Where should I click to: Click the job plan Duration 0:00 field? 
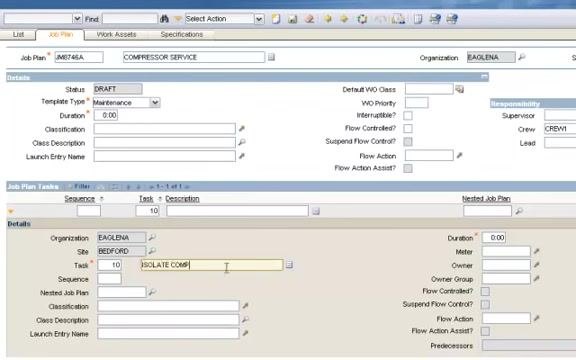[106, 115]
